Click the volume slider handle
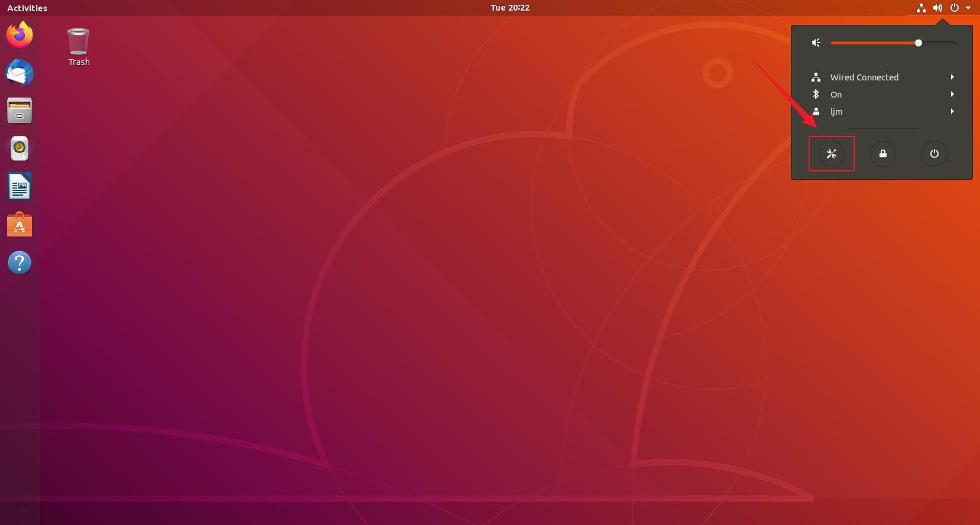The height and width of the screenshot is (525, 980). [x=919, y=43]
